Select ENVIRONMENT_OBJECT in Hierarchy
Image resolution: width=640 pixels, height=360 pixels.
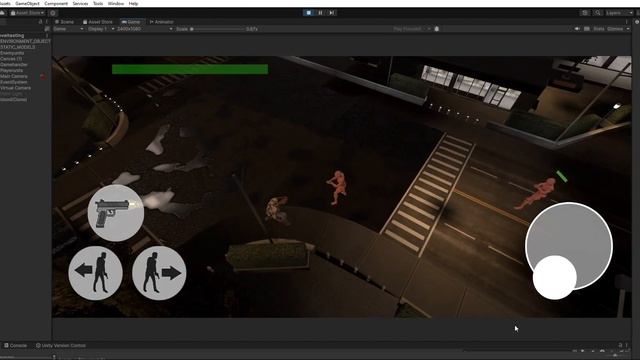pyautogui.click(x=25, y=41)
